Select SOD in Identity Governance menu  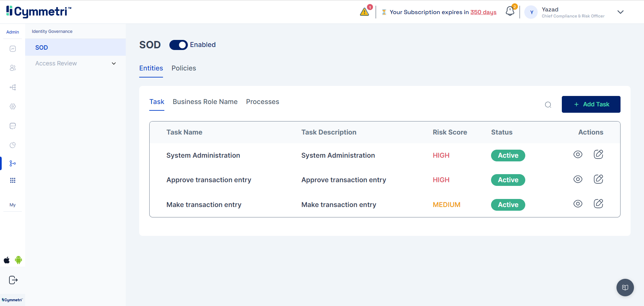click(x=42, y=47)
